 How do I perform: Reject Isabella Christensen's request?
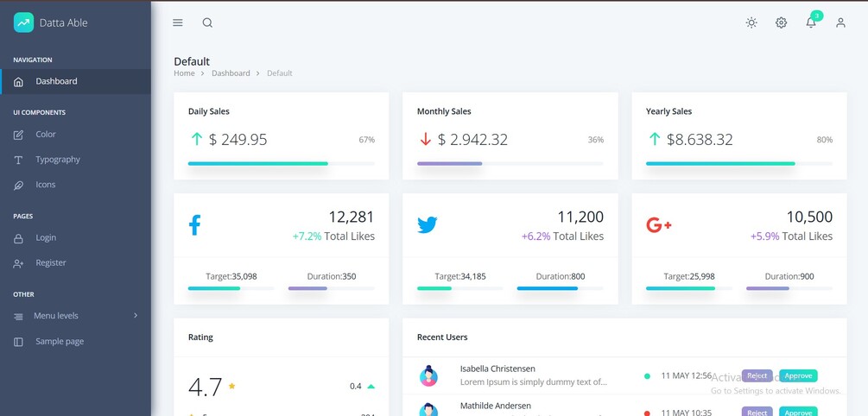click(757, 375)
